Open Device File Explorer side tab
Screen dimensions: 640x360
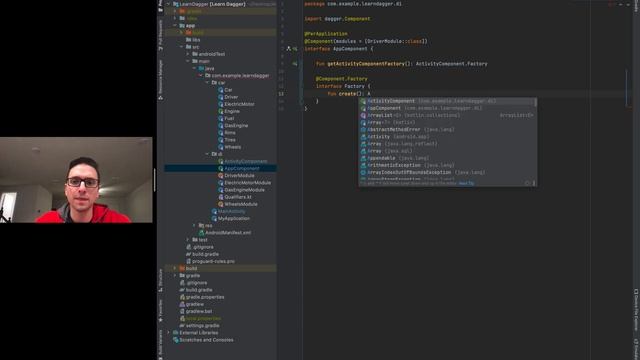click(636, 310)
